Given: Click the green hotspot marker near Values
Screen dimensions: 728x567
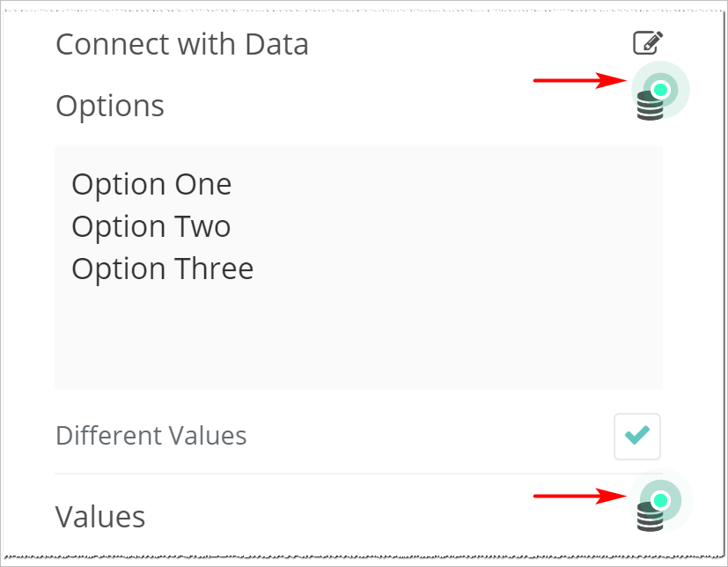Looking at the screenshot, I should 660,500.
